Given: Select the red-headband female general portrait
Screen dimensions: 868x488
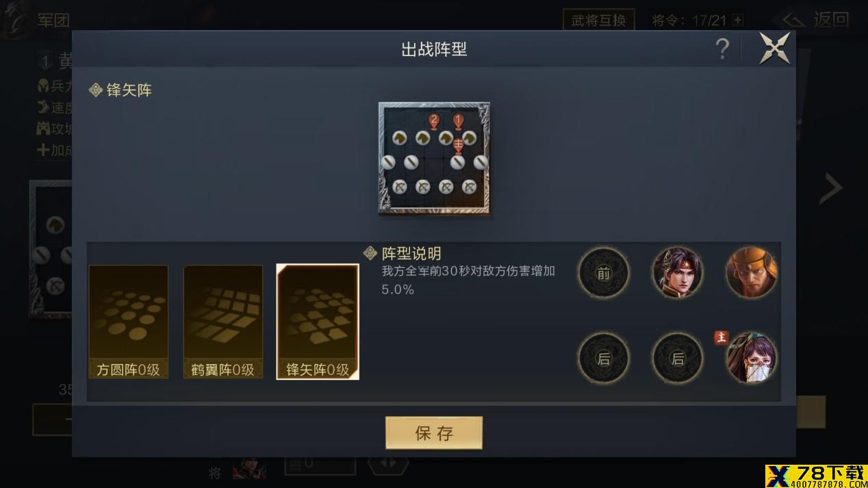Looking at the screenshot, I should tap(678, 273).
